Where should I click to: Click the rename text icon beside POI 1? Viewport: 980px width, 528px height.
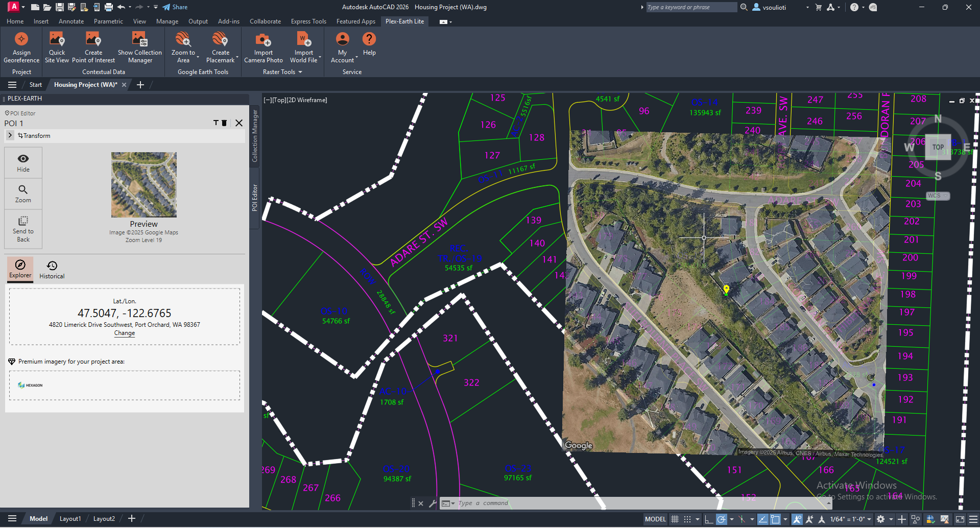216,123
